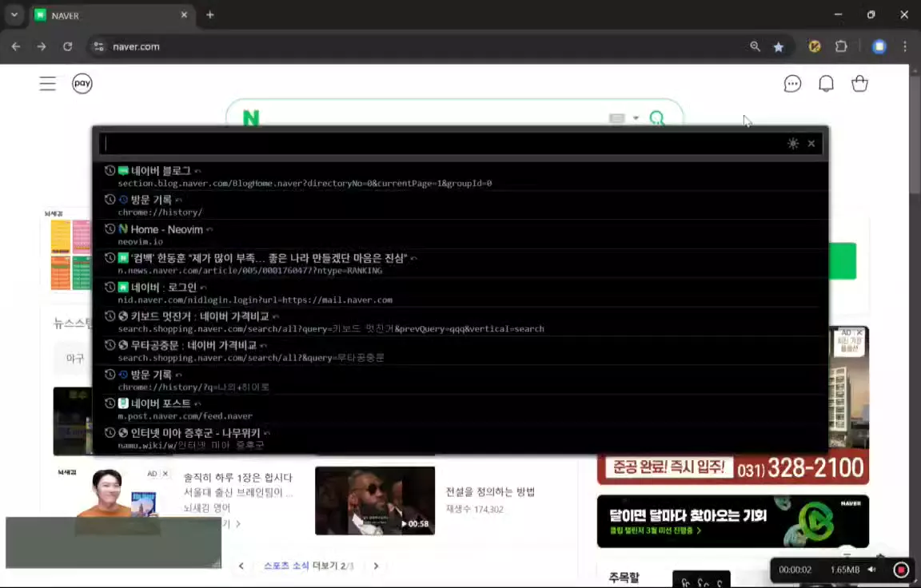This screenshot has width=921, height=588.
Task: Go back to previous page in Chrome
Action: click(16, 46)
